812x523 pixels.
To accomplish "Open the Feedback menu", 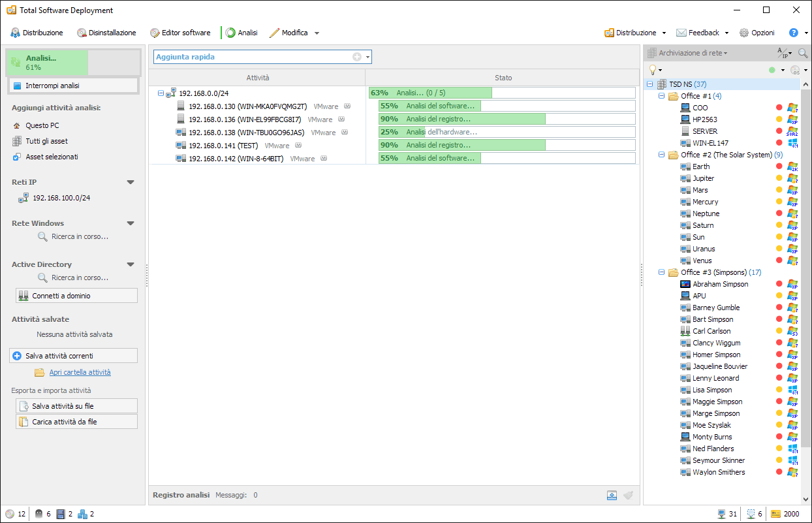I will (x=702, y=33).
